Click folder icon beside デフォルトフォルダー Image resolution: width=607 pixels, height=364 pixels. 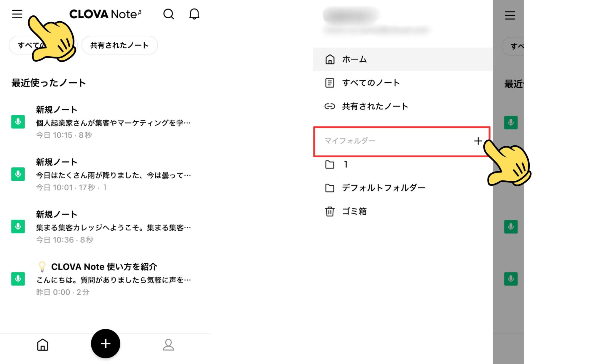330,188
